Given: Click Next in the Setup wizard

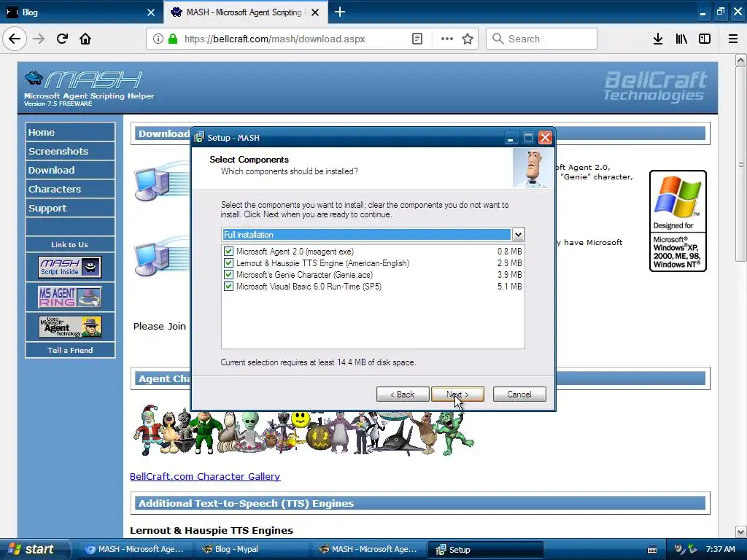Looking at the screenshot, I should pyautogui.click(x=457, y=394).
